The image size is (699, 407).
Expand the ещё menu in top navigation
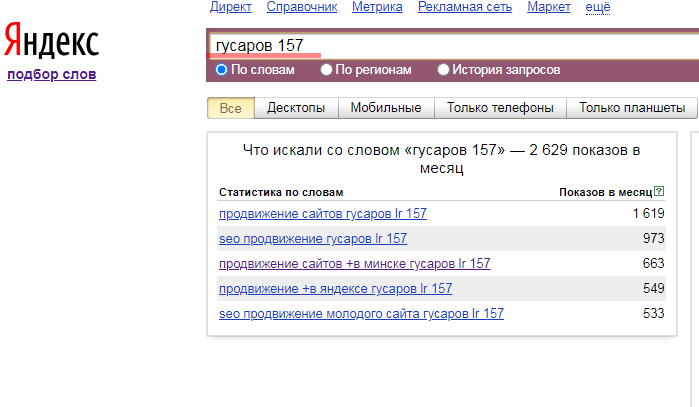[x=597, y=7]
